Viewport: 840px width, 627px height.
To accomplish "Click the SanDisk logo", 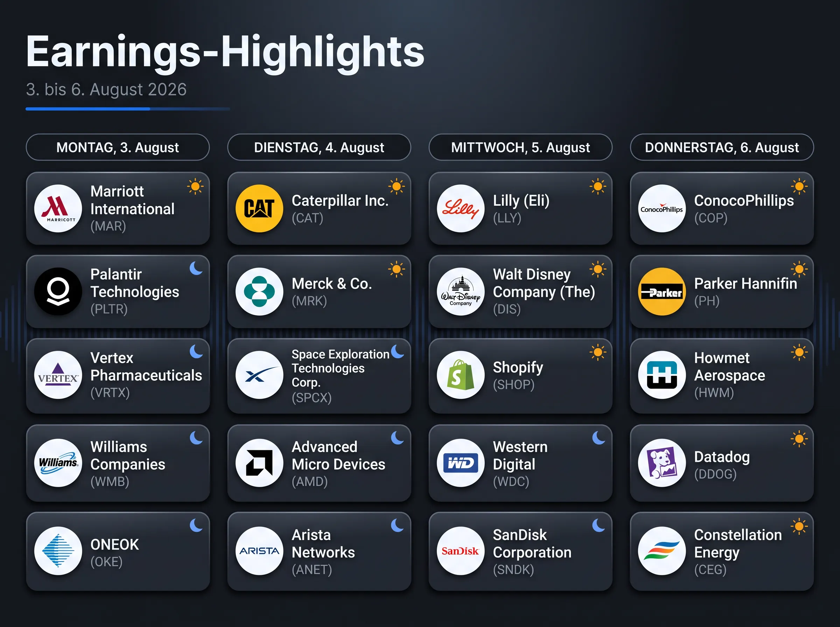I will point(461,551).
